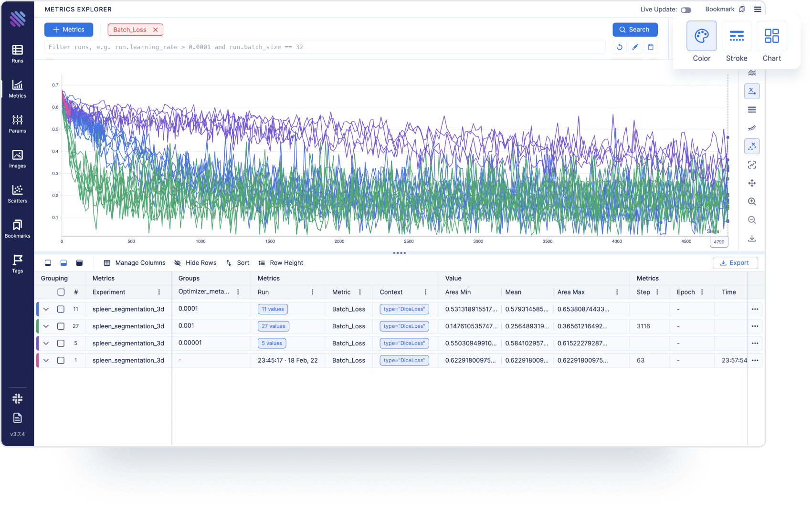Check the checkbox for group row 5
Screen dimensions: 812x511
pos(61,344)
